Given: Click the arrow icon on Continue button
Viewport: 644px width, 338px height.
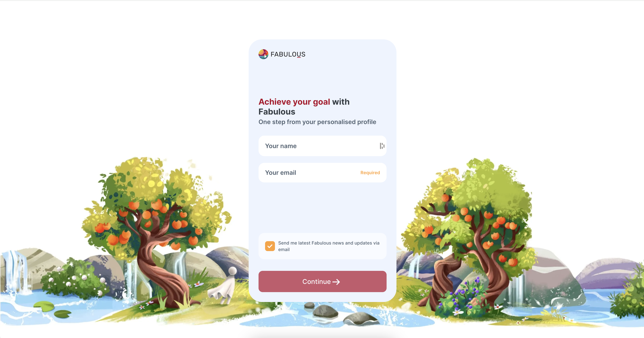Looking at the screenshot, I should coord(336,282).
